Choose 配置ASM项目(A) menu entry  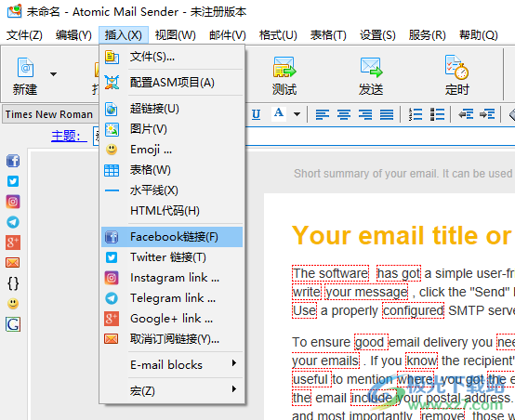tap(172, 83)
